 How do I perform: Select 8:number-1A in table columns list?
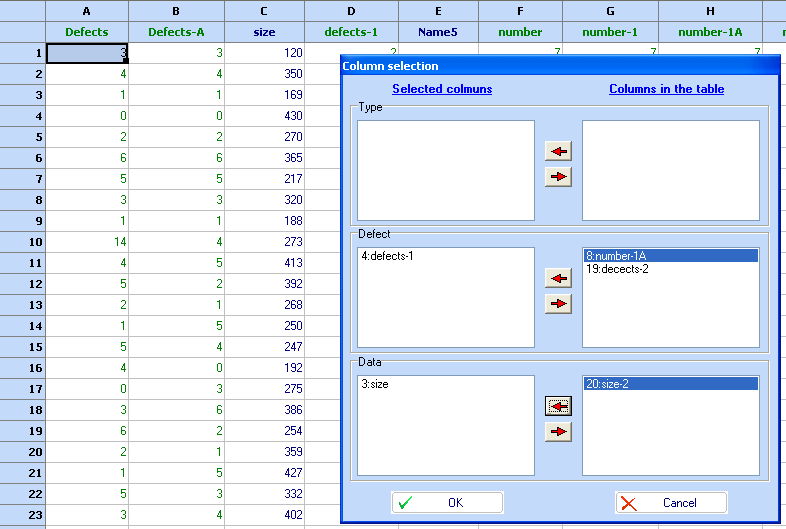pyautogui.click(x=670, y=256)
